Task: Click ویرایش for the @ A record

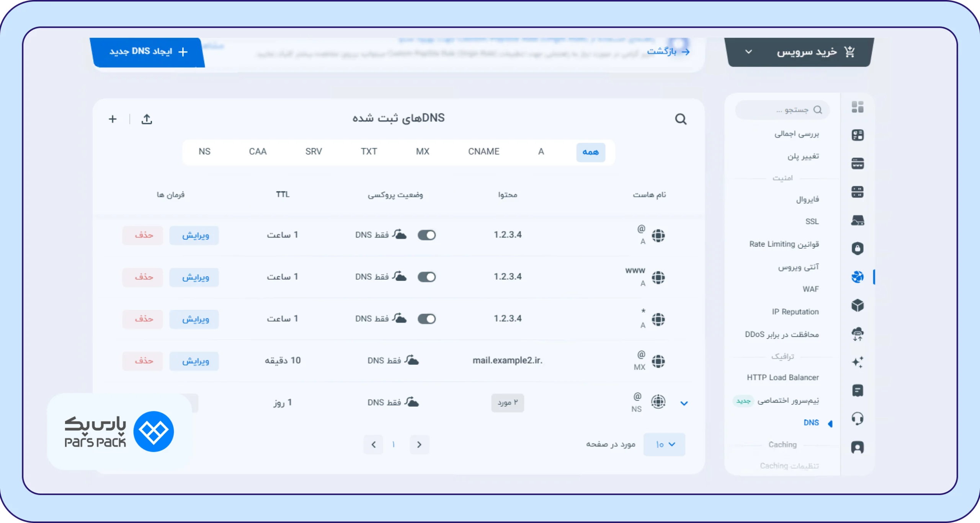Action: (x=194, y=235)
